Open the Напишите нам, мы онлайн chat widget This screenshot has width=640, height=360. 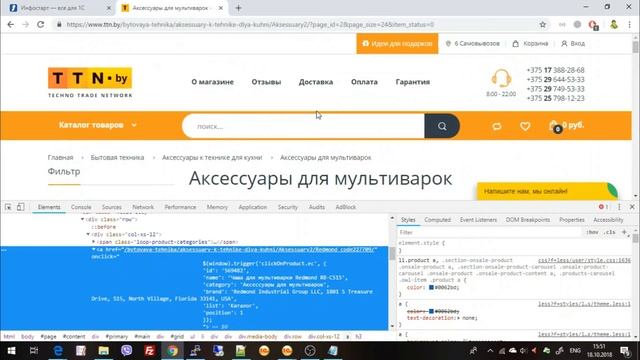pos(547,191)
